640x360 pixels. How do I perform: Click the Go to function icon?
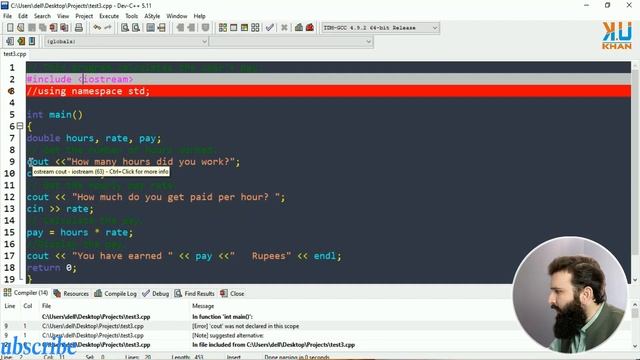[151, 28]
